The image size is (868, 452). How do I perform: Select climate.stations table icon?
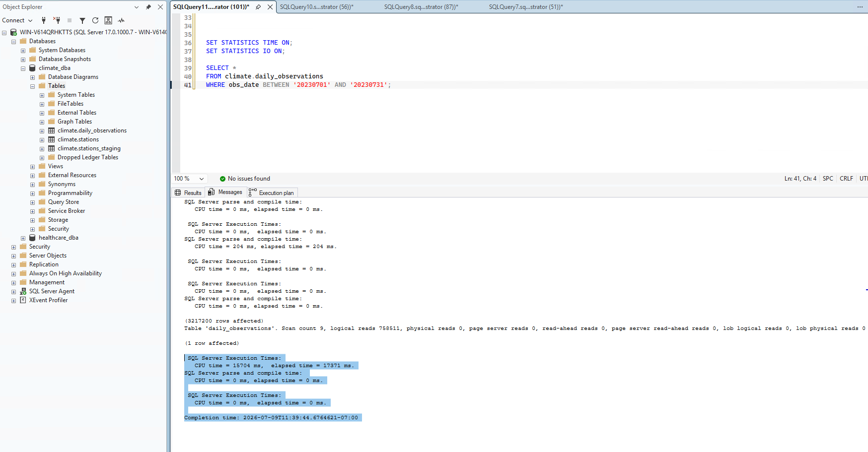click(51, 139)
